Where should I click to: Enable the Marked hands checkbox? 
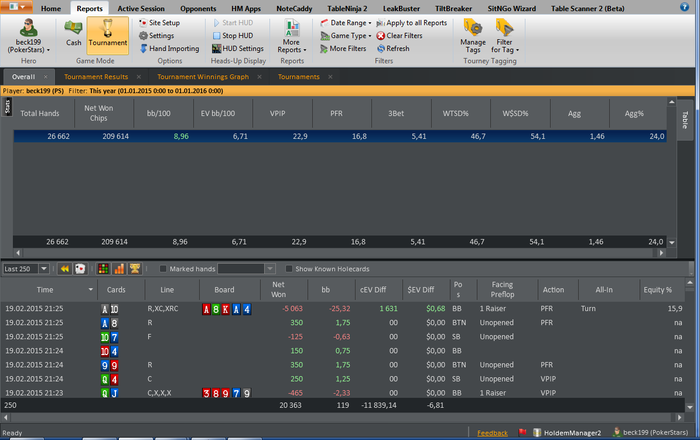point(163,269)
